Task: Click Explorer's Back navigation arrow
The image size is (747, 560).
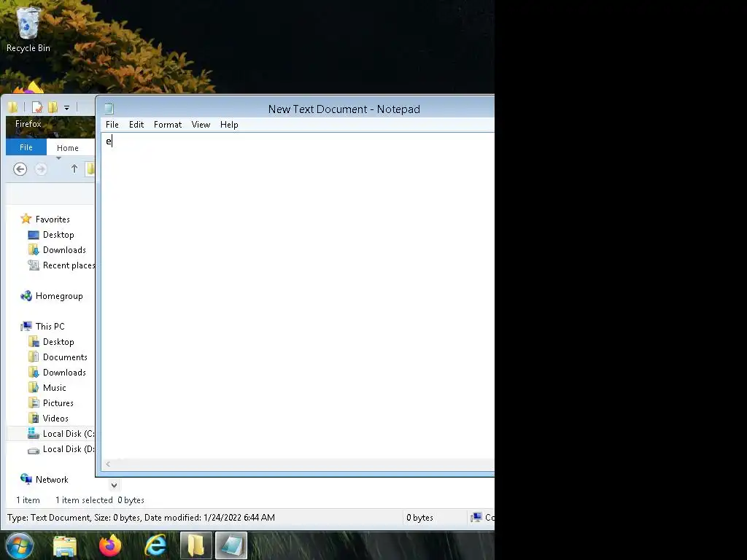Action: pyautogui.click(x=20, y=169)
